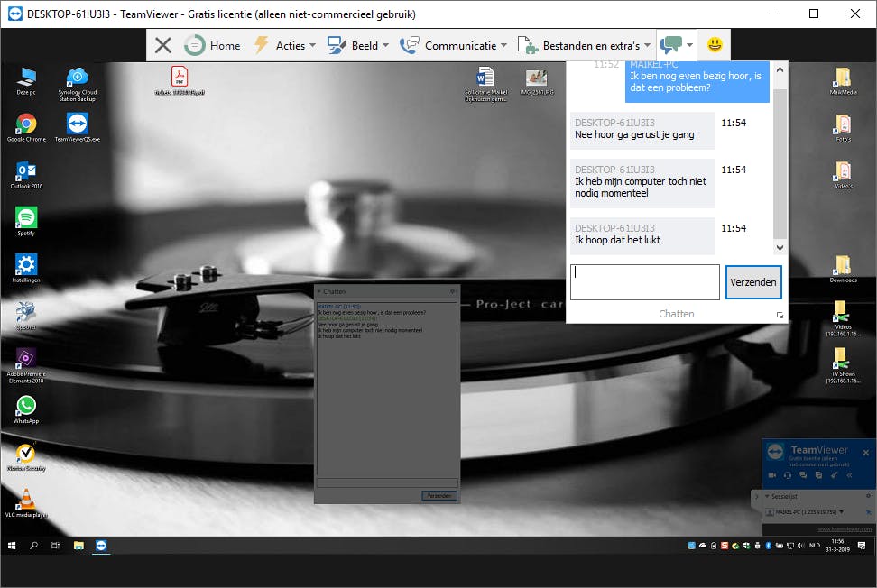The image size is (877, 588).
Task: Click Verzenden in the remote Chatten window
Action: pos(439,496)
